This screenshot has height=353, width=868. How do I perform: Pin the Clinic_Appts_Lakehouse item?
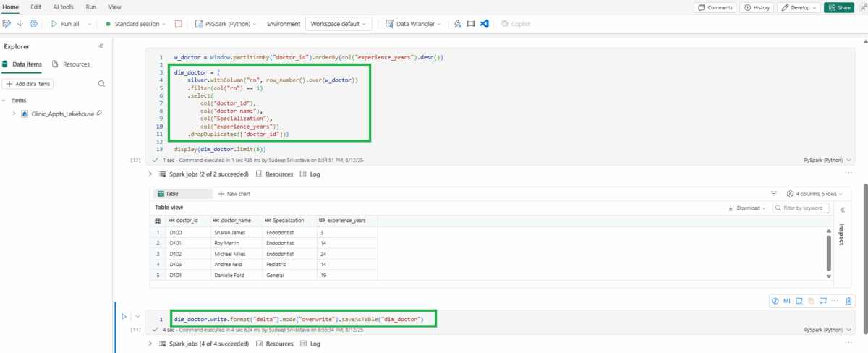[99, 114]
